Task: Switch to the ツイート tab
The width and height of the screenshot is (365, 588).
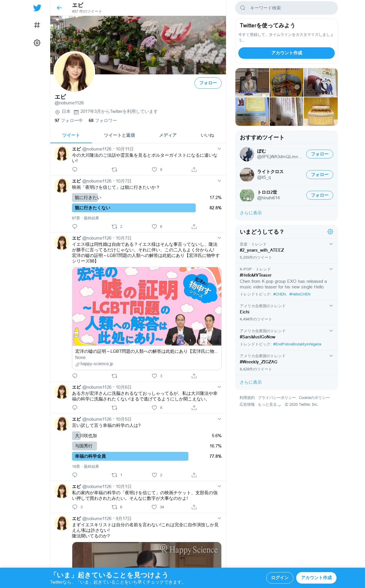Action: tap(71, 136)
